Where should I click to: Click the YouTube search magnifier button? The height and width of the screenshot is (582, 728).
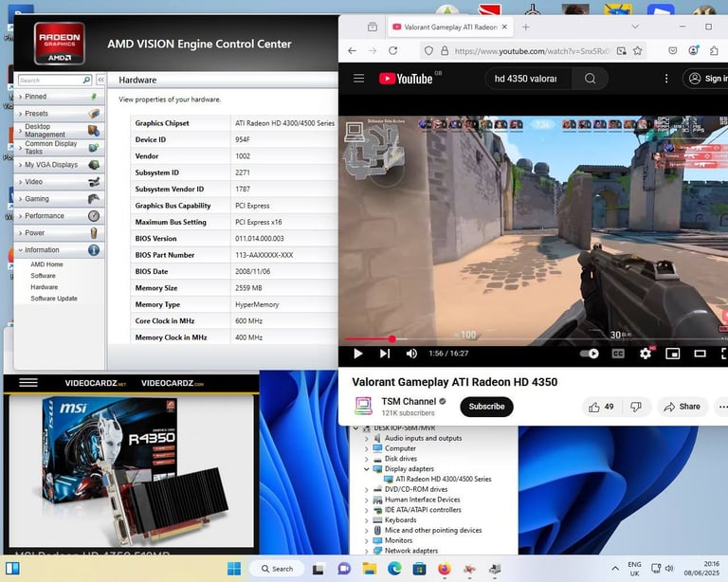(x=591, y=79)
